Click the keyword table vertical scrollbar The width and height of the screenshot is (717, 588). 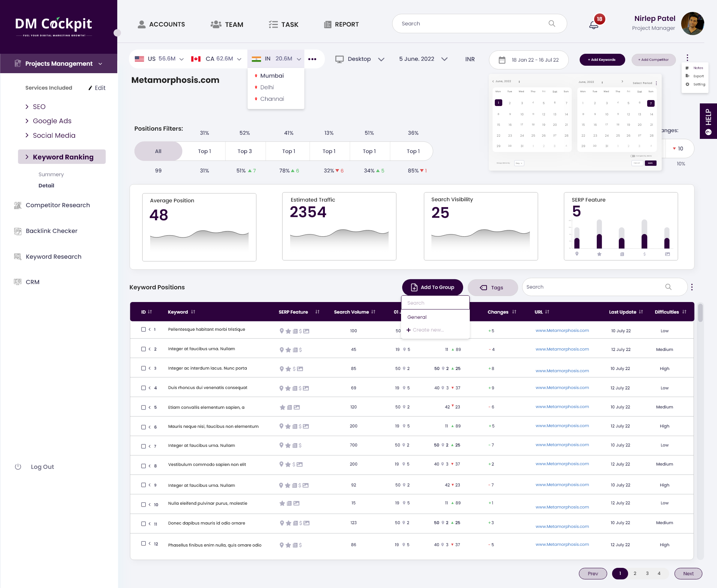tap(700, 313)
